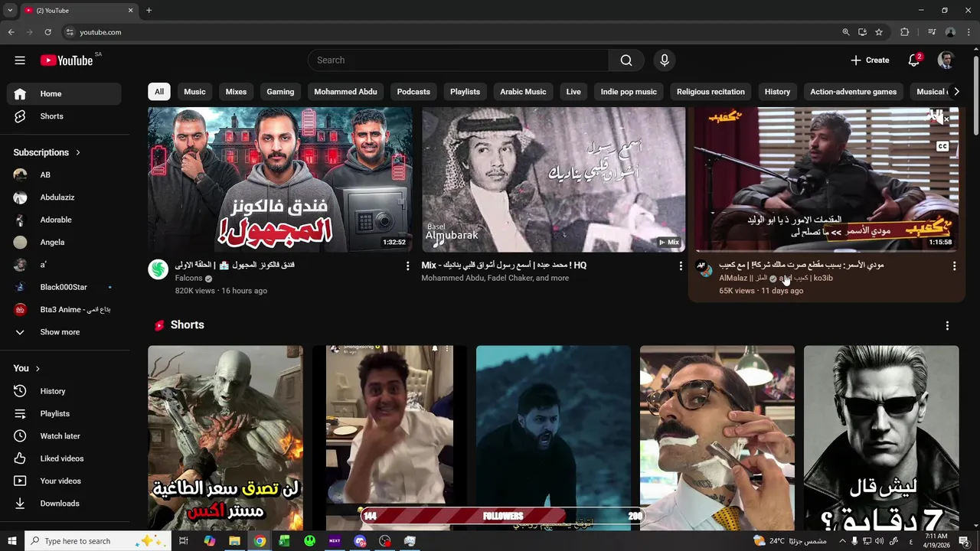Open File Explorer from the taskbar
Screen dimensions: 980x551
[234, 541]
